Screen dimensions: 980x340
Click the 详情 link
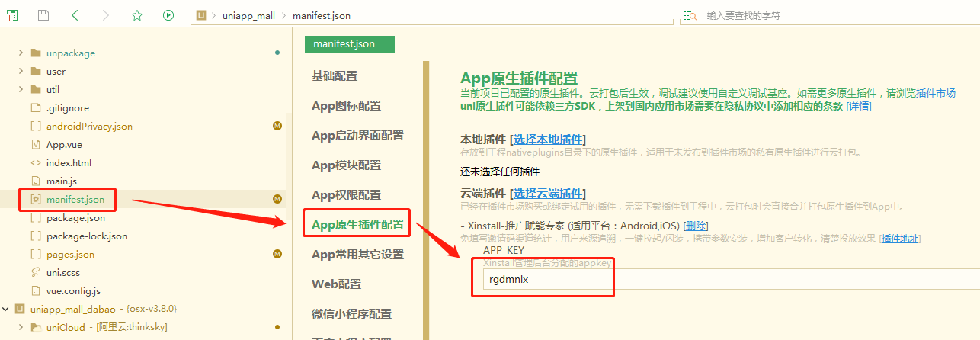[859, 106]
